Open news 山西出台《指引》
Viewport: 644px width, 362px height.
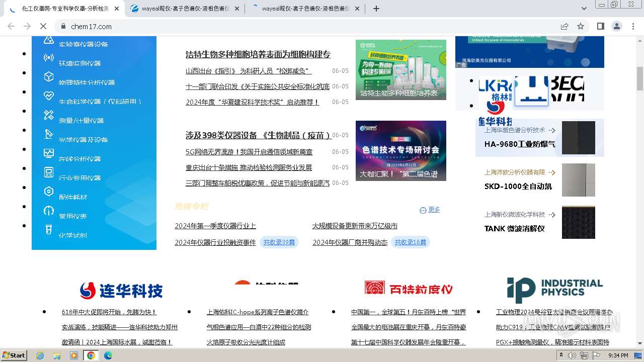[249, 71]
